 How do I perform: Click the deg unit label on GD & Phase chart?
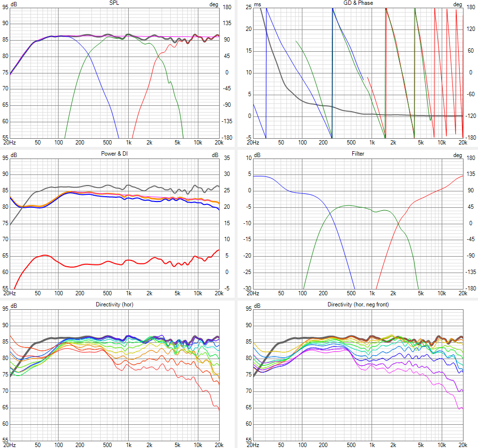(x=458, y=4)
